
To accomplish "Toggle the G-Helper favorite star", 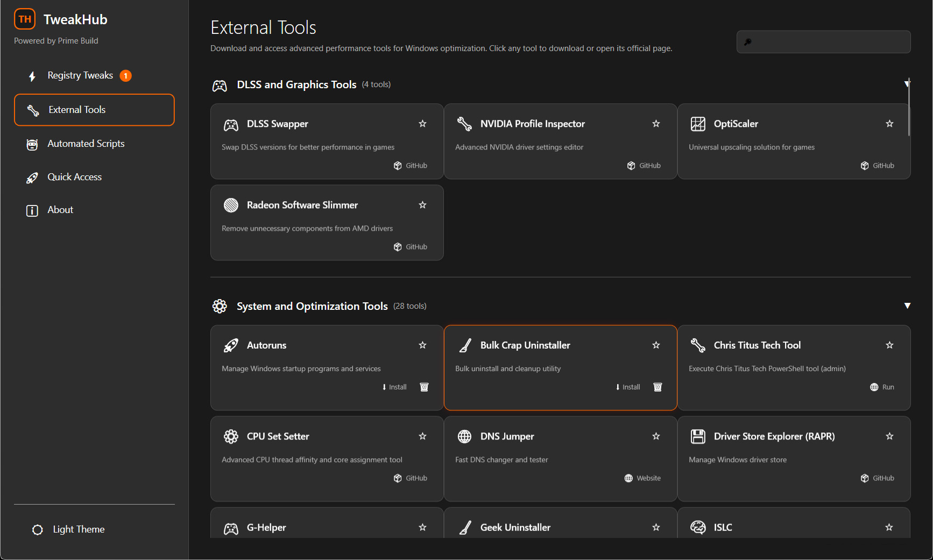I will coord(422,528).
